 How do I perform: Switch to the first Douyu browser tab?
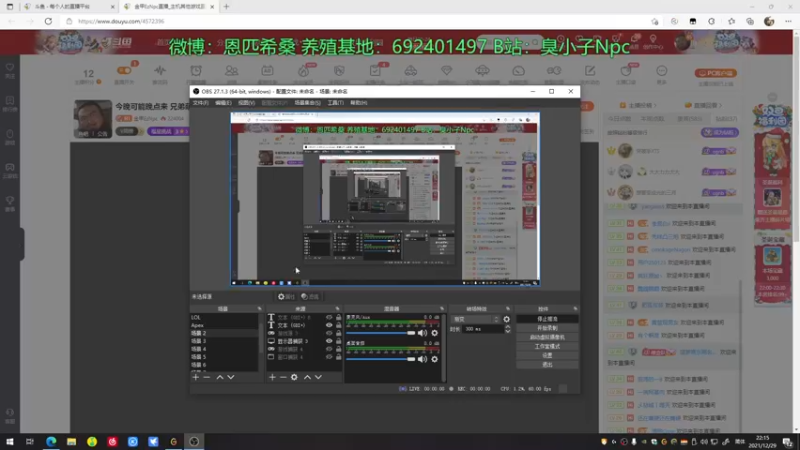tap(68, 7)
